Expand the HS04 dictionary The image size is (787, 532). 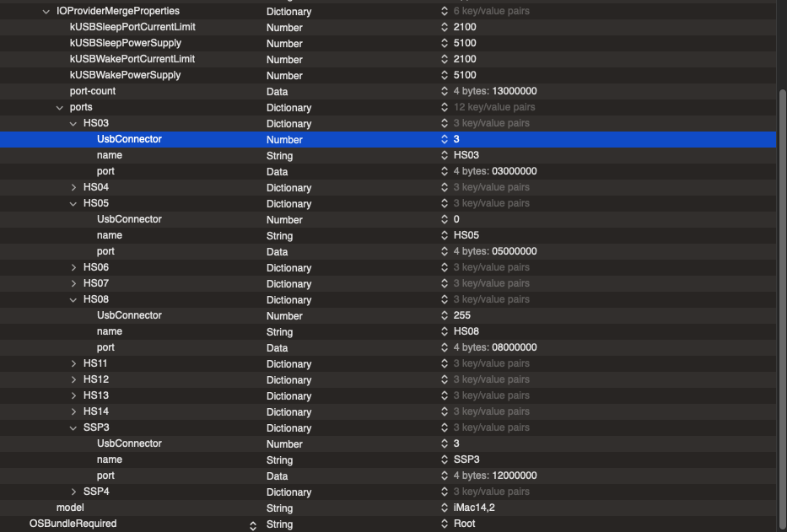point(73,187)
